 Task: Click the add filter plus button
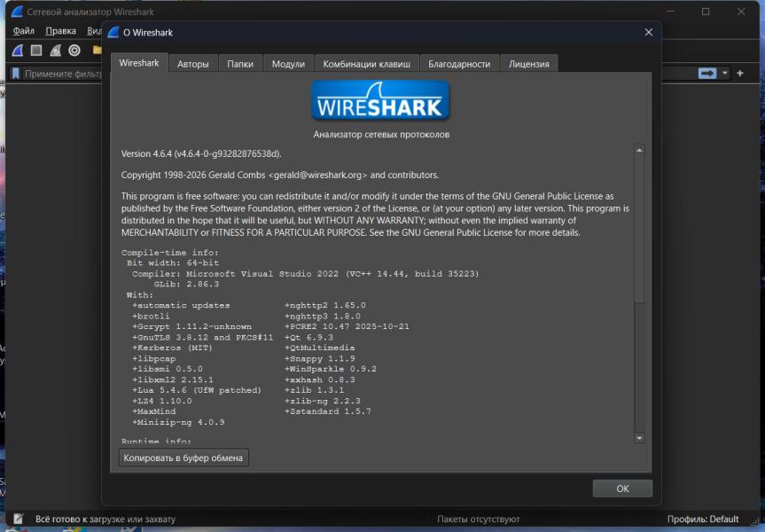740,73
